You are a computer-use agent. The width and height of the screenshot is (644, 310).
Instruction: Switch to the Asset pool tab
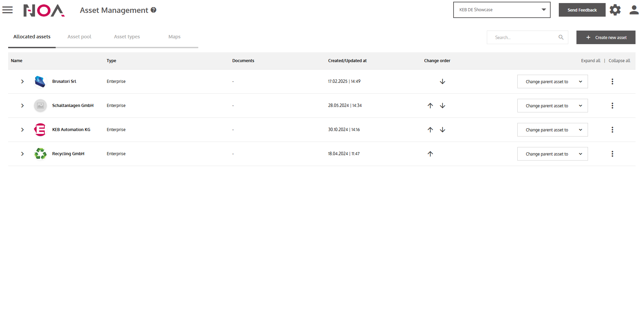79,37
